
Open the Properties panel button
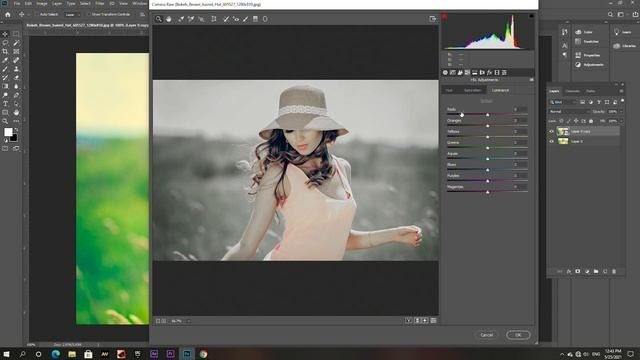[587, 55]
